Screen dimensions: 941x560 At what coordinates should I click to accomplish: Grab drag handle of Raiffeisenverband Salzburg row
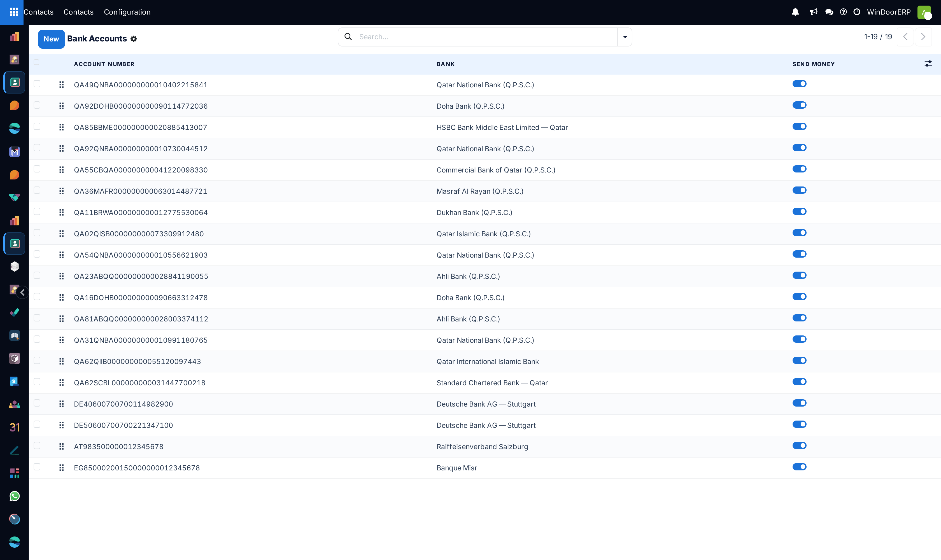(62, 446)
